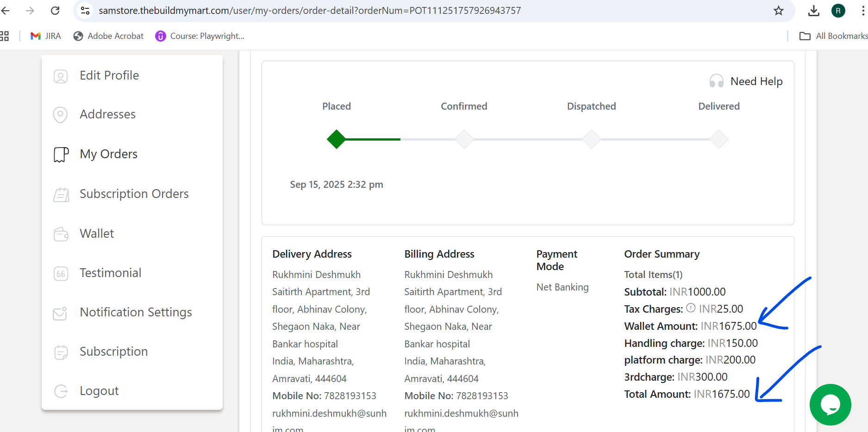Click the Subtotal INR1000.00 line
868x432 pixels.
(x=675, y=292)
